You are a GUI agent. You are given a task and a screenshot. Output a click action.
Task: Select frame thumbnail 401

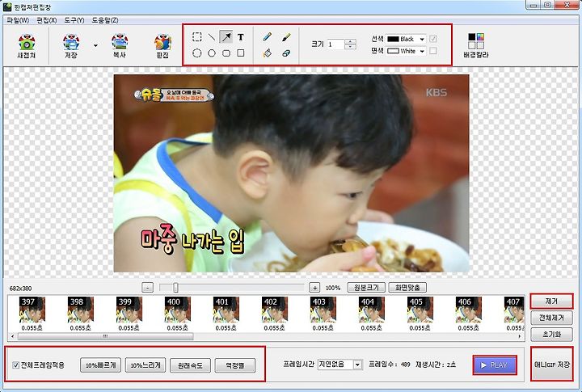(226, 310)
